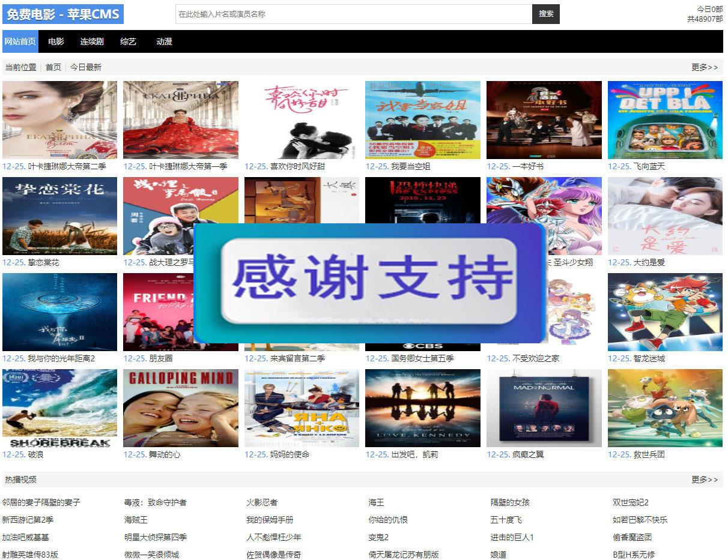Open 更多>> for today's latest section
This screenshot has height=560, width=728.
(x=705, y=67)
